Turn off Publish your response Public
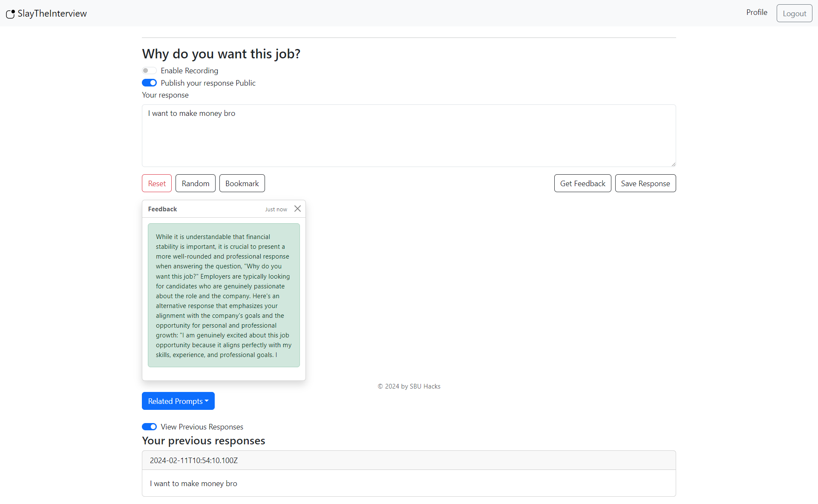The height and width of the screenshot is (504, 818). tap(149, 83)
